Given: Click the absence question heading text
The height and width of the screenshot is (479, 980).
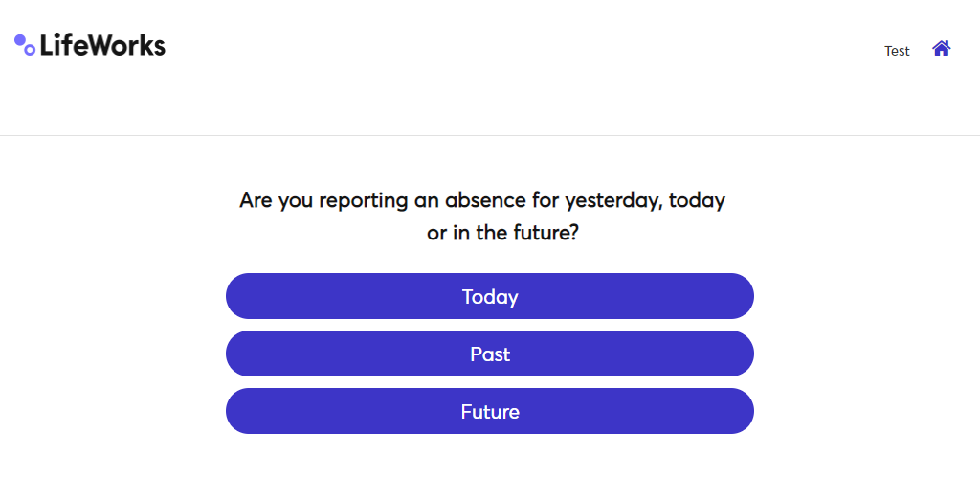Looking at the screenshot, I should click(x=482, y=201).
